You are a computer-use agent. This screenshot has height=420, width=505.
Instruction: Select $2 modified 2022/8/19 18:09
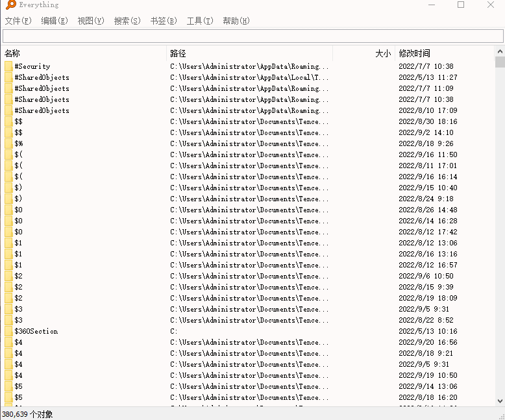(19, 298)
